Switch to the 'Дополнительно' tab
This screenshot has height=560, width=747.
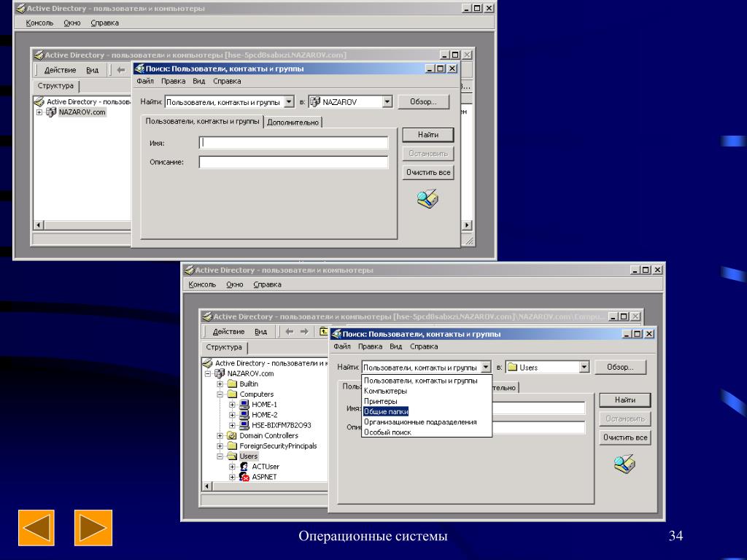click(293, 122)
